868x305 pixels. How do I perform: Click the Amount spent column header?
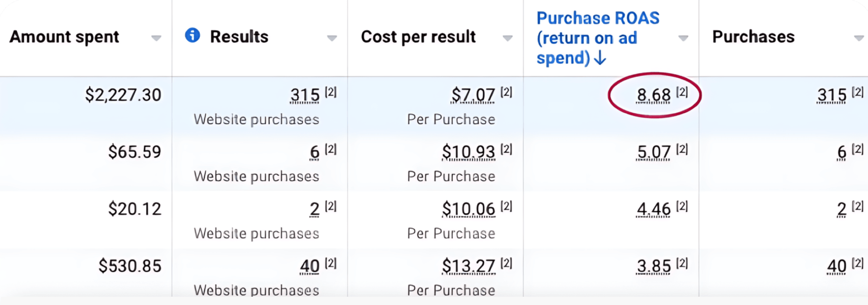(x=64, y=37)
